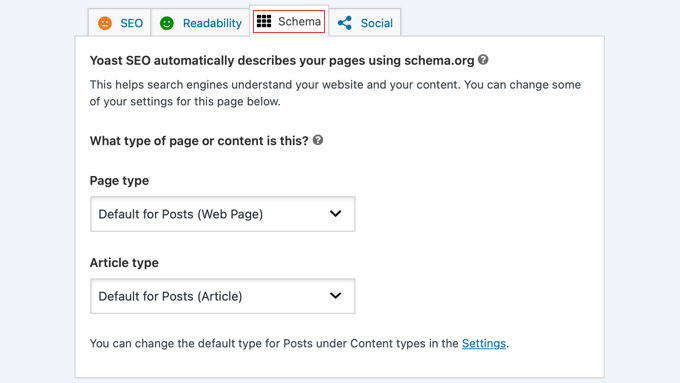Screen dimensions: 680x383
Task: Click the 'This helps search engines understand' paragraph
Action: pos(335,93)
